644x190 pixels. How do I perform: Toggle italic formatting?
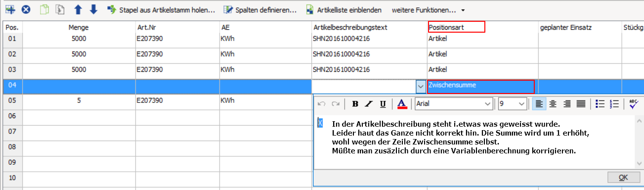click(369, 104)
